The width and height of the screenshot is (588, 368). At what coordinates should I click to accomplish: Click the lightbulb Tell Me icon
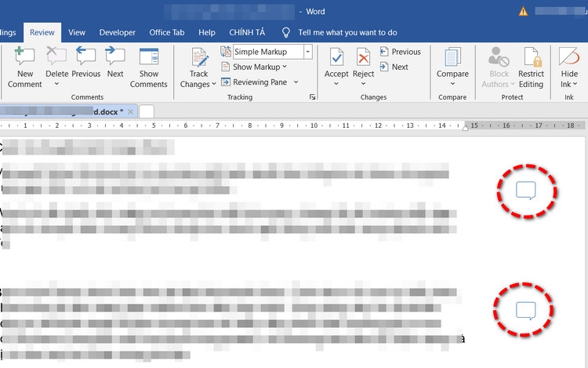pyautogui.click(x=285, y=33)
